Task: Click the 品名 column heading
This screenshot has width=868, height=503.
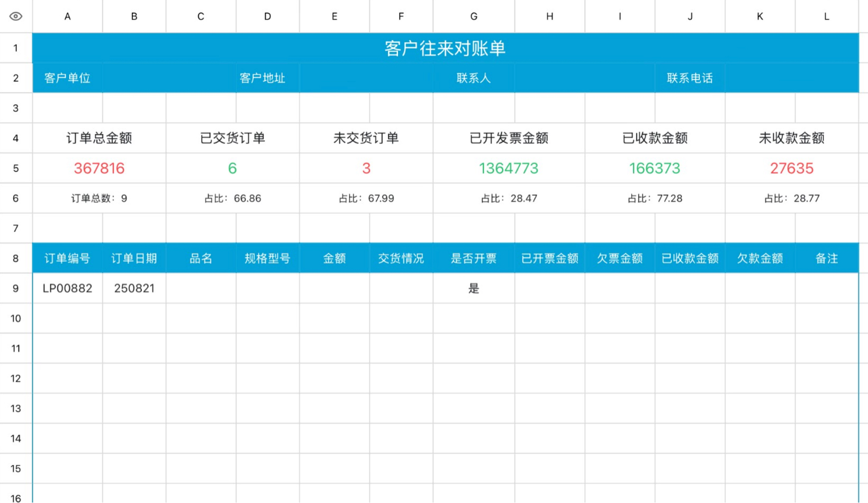Action: pos(201,258)
